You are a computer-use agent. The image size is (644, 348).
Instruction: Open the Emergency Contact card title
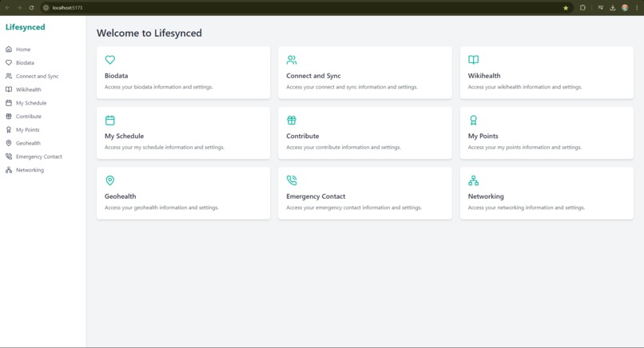pyautogui.click(x=316, y=196)
